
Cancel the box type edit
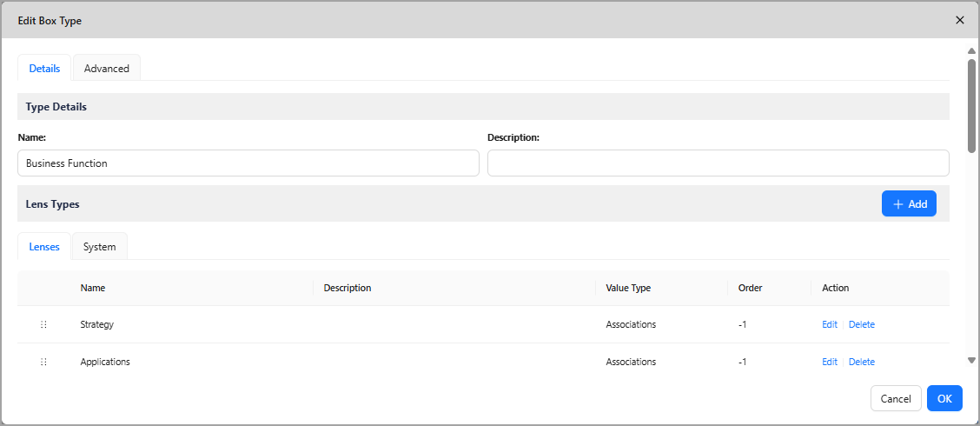coord(895,398)
